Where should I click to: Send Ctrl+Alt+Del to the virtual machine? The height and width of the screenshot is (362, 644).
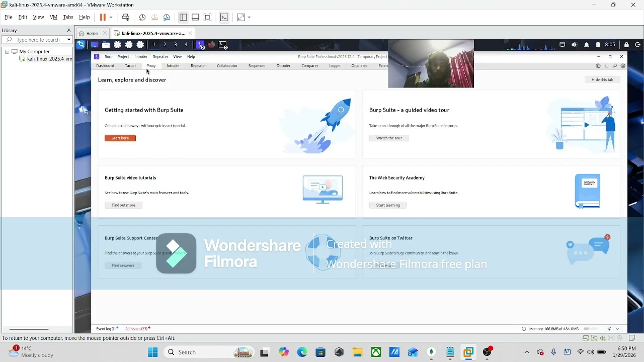pyautogui.click(x=126, y=17)
